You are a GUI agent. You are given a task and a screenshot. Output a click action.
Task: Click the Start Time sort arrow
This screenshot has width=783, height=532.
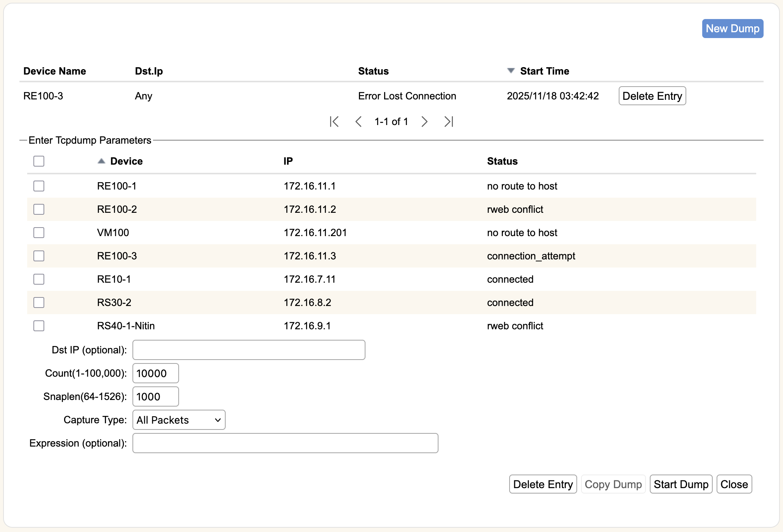511,71
